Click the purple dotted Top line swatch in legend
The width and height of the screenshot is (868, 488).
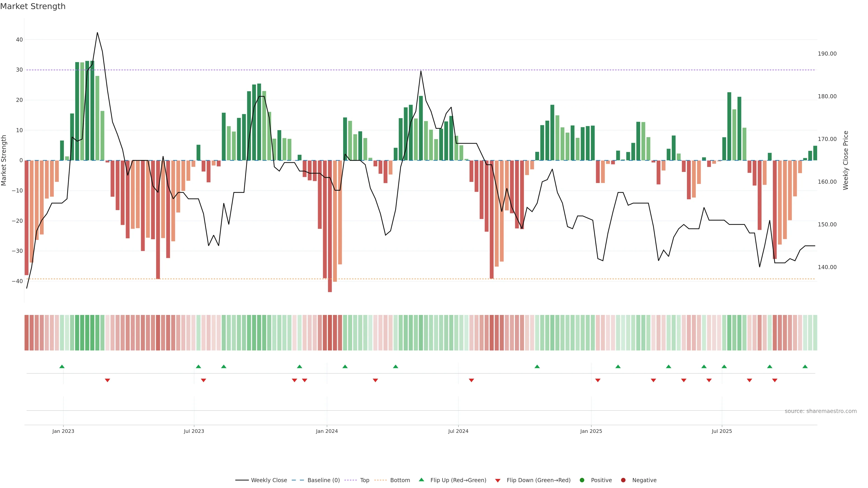[x=350, y=480]
